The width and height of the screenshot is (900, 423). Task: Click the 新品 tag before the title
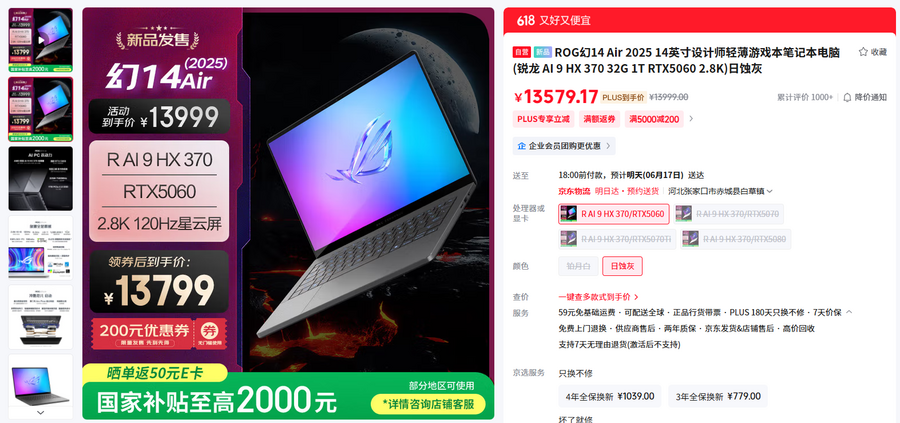pos(542,52)
